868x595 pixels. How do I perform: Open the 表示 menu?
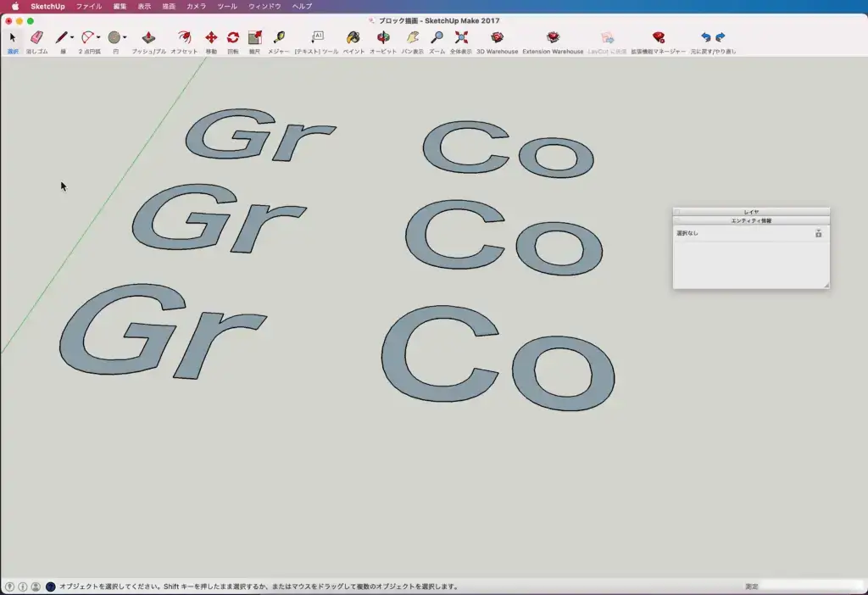144,7
